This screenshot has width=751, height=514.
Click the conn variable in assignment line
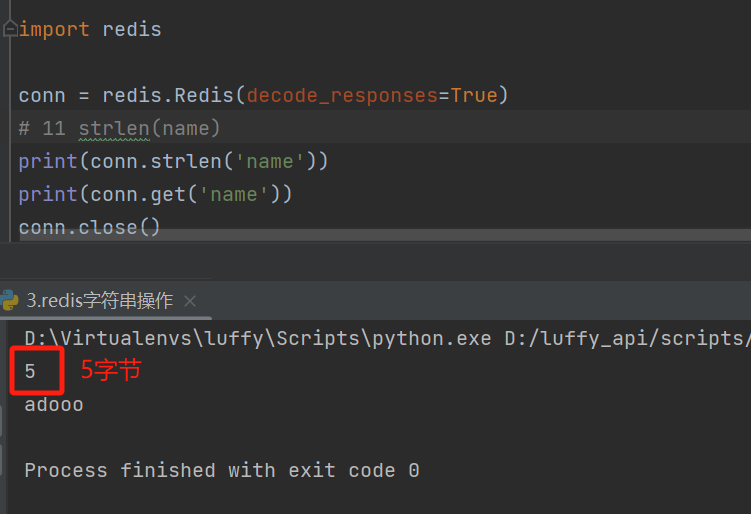point(41,96)
